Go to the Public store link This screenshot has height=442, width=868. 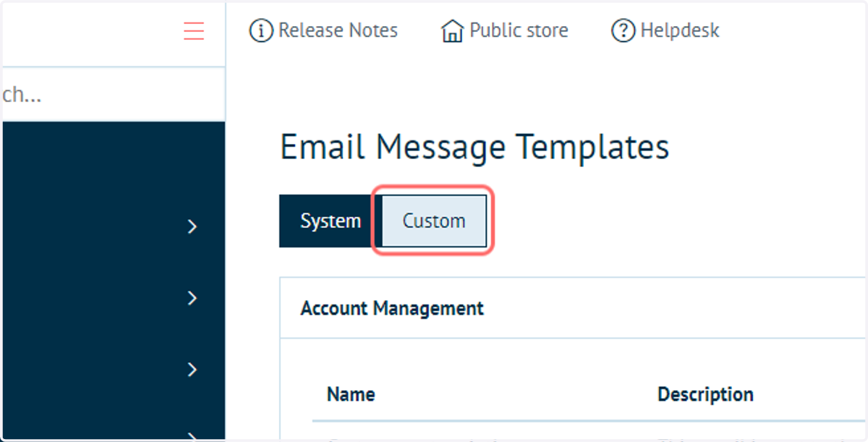pos(519,30)
